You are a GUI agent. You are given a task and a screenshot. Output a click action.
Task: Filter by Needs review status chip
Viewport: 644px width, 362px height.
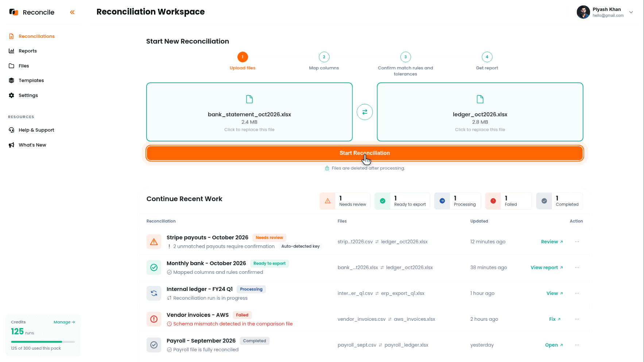pyautogui.click(x=345, y=201)
